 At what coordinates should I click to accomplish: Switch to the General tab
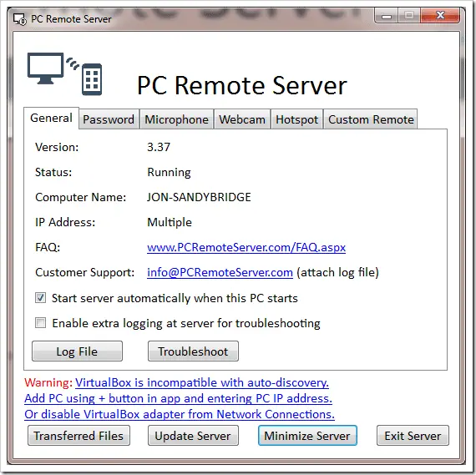[51, 118]
